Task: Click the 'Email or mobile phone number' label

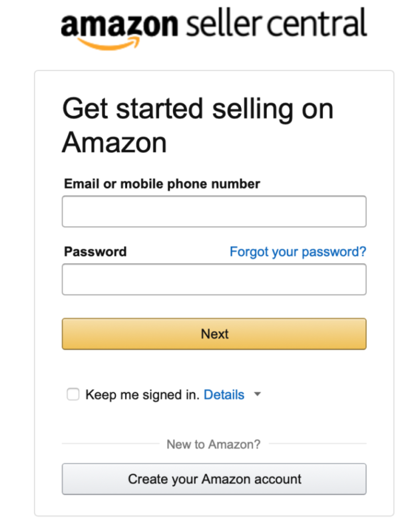Action: coord(162,184)
